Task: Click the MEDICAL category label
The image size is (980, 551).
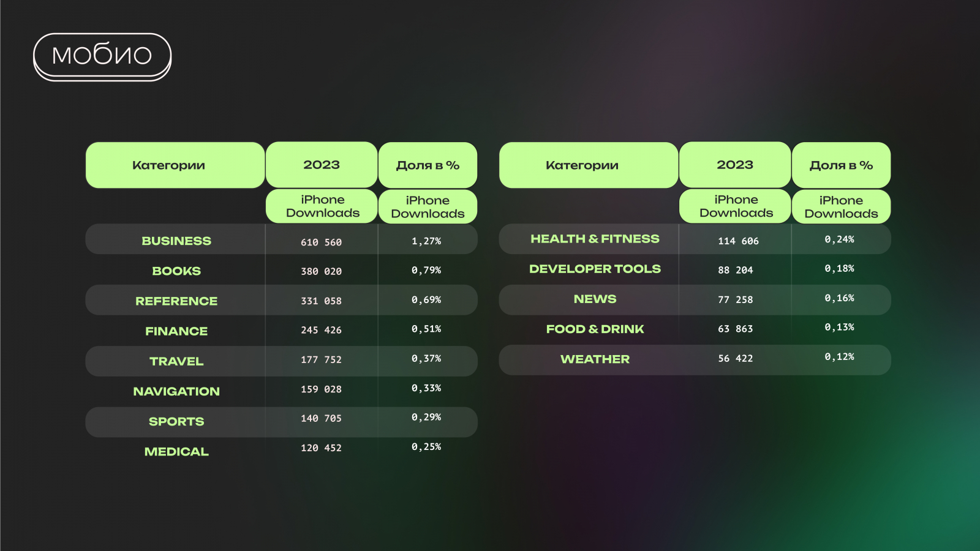Action: click(x=176, y=452)
